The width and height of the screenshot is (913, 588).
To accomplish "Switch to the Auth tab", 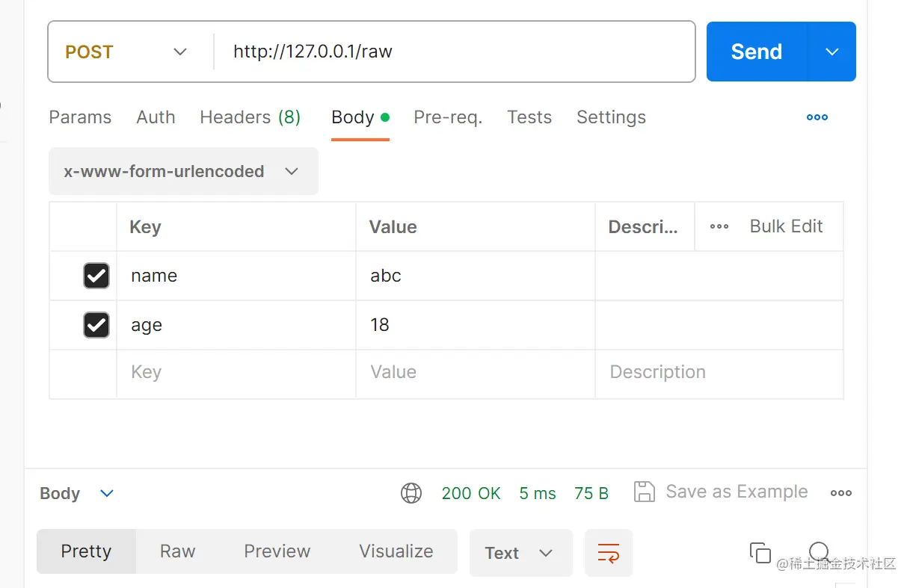I will 156,117.
